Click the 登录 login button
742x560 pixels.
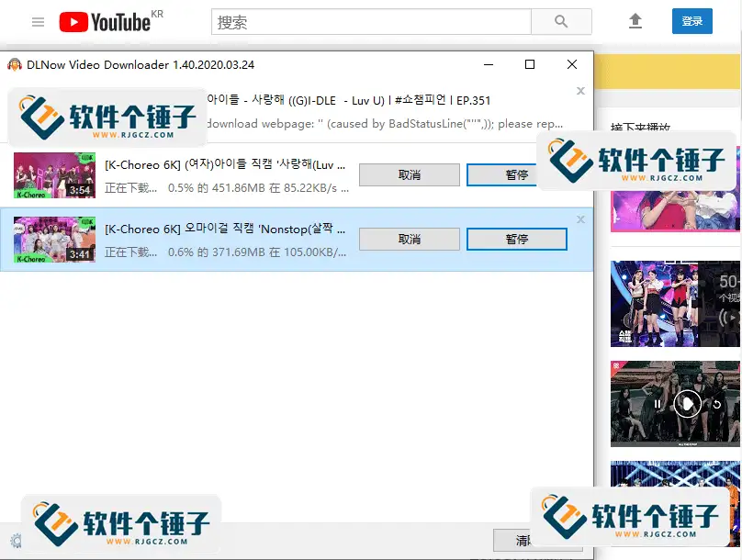691,21
